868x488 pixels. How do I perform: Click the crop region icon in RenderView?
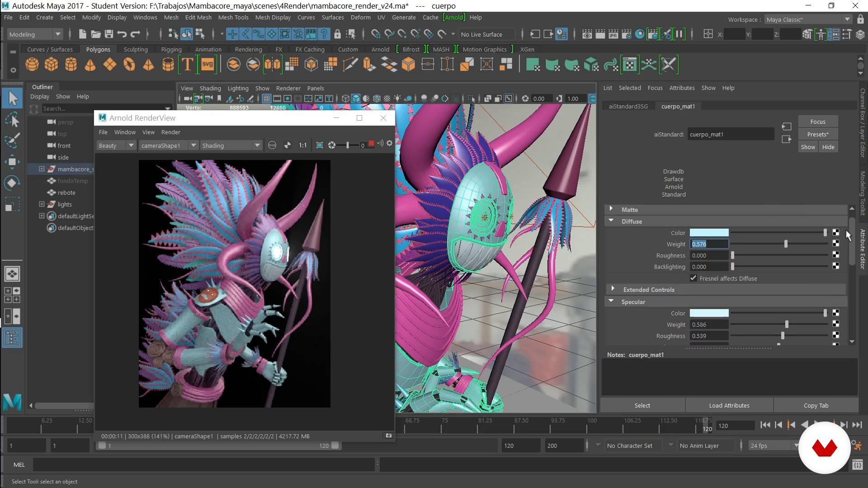[x=319, y=145]
